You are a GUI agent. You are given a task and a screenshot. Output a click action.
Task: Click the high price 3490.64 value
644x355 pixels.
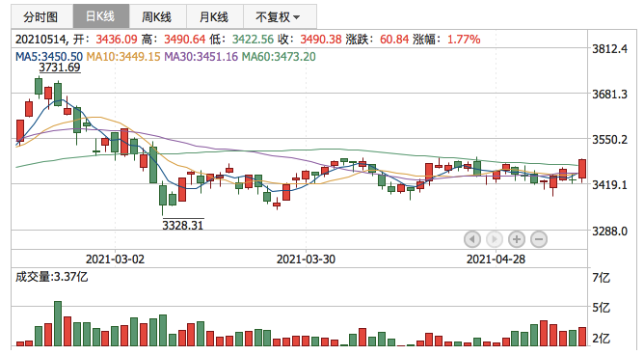point(185,40)
